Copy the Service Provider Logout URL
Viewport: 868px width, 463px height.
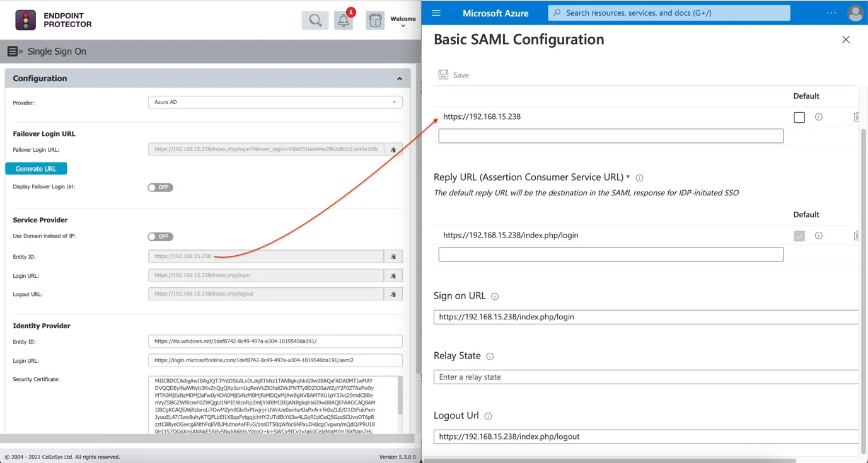click(393, 294)
